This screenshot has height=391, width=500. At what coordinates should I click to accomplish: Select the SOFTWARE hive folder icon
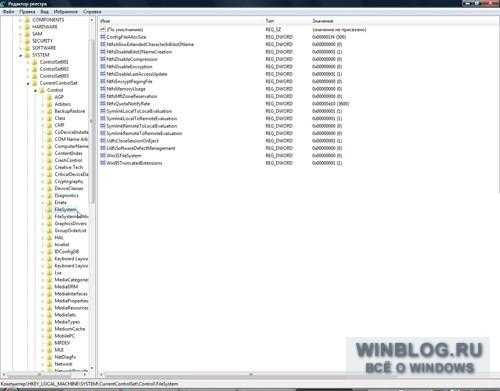click(28, 48)
